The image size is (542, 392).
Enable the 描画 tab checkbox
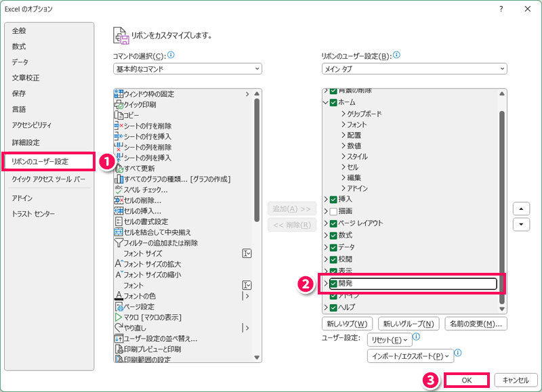pos(333,211)
